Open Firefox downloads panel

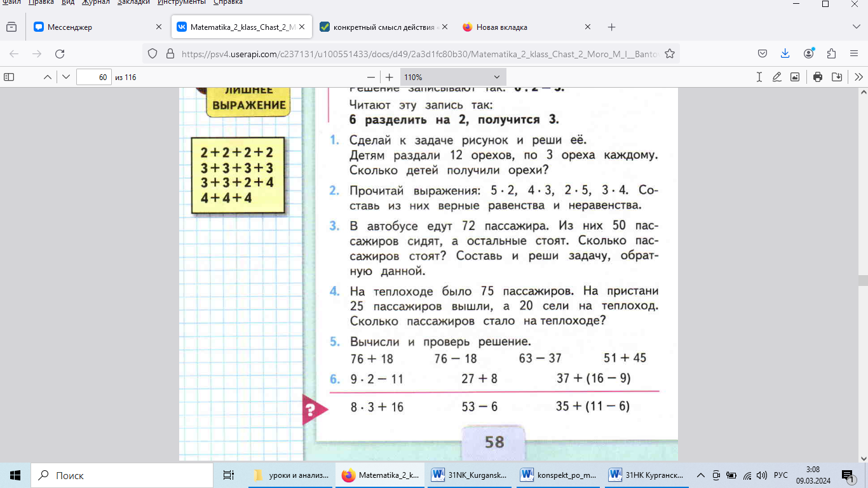(x=785, y=54)
